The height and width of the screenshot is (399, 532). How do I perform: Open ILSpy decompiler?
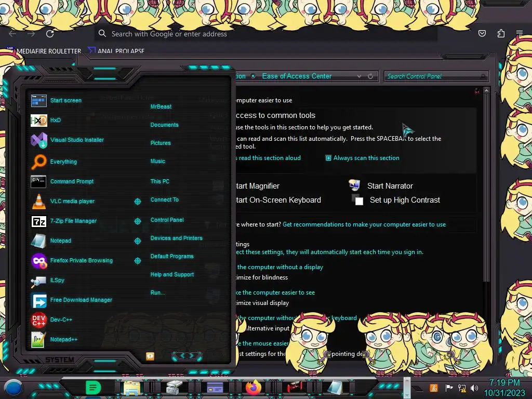[38, 281]
